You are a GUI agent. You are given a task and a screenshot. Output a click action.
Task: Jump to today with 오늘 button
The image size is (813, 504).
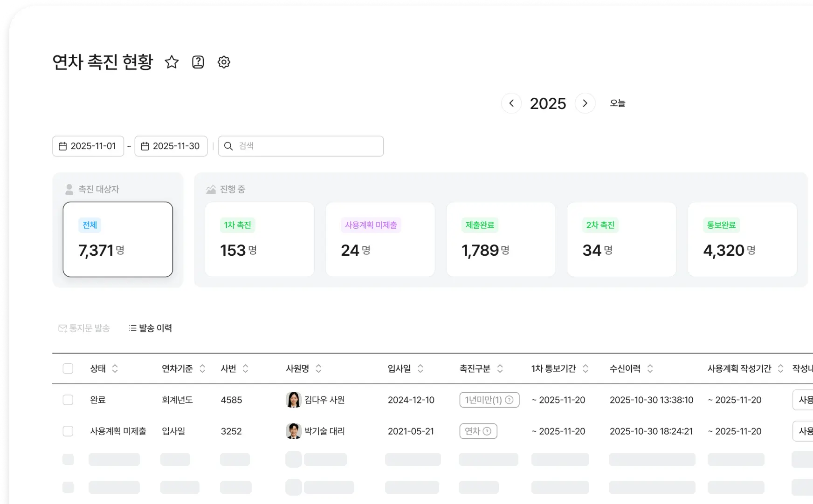[617, 103]
